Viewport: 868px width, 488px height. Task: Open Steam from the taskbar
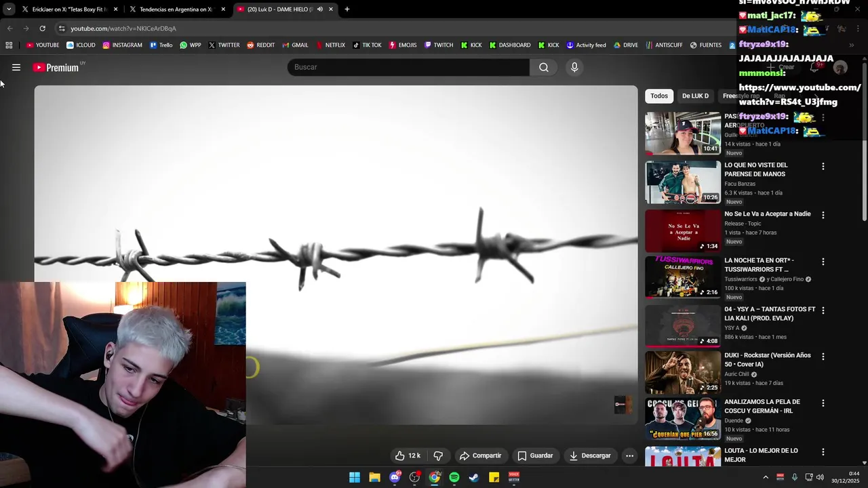coord(474,477)
